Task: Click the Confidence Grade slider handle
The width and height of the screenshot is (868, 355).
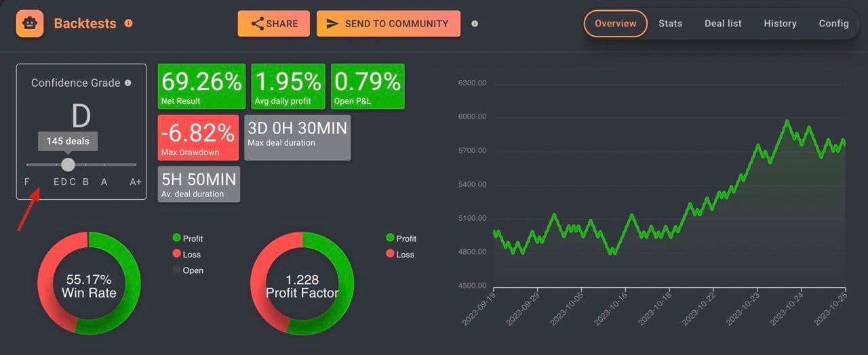Action: (x=68, y=165)
